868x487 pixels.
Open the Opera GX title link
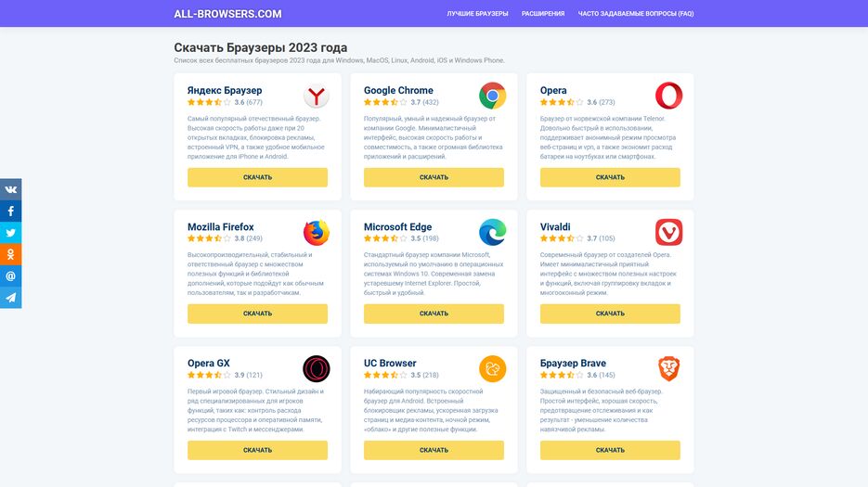pyautogui.click(x=209, y=363)
